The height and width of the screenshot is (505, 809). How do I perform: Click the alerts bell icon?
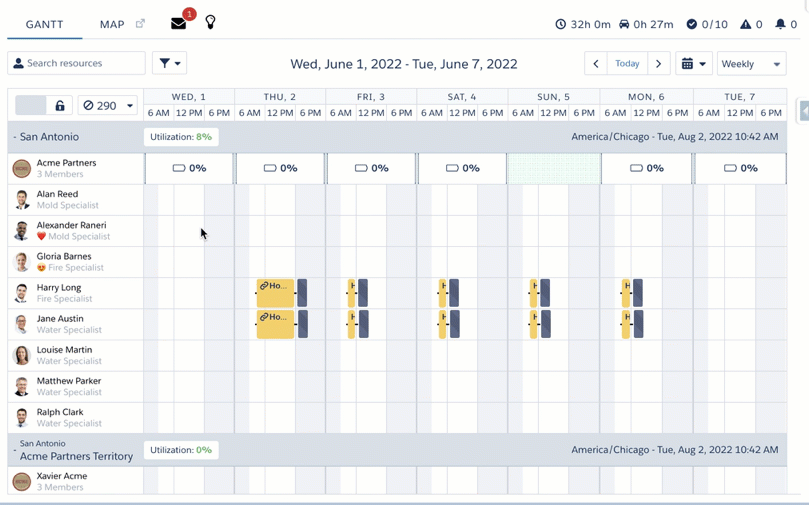[x=780, y=24]
